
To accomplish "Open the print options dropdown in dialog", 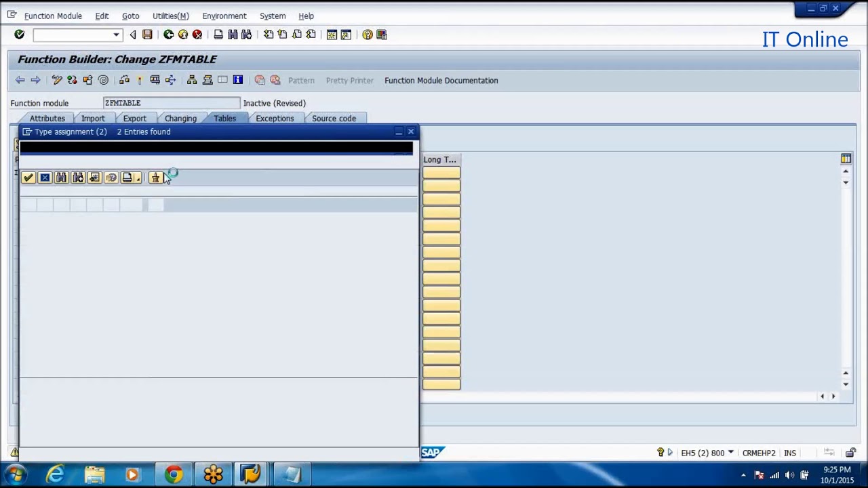I will 137,178.
